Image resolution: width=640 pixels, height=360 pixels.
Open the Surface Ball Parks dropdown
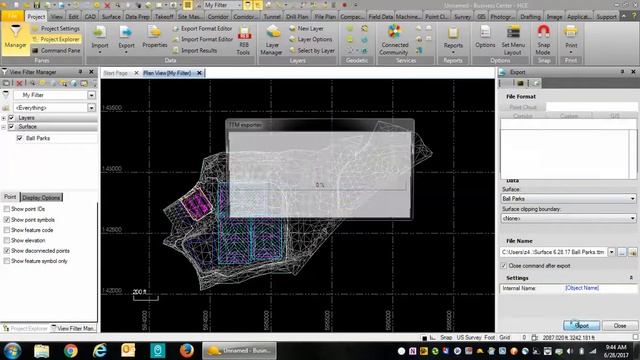pos(632,199)
